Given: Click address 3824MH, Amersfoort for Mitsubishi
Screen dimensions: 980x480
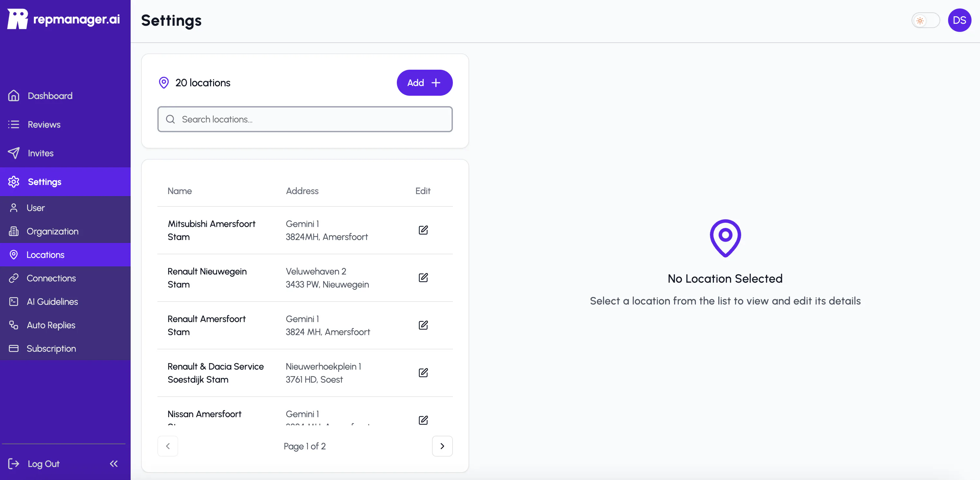Looking at the screenshot, I should pos(327,237).
